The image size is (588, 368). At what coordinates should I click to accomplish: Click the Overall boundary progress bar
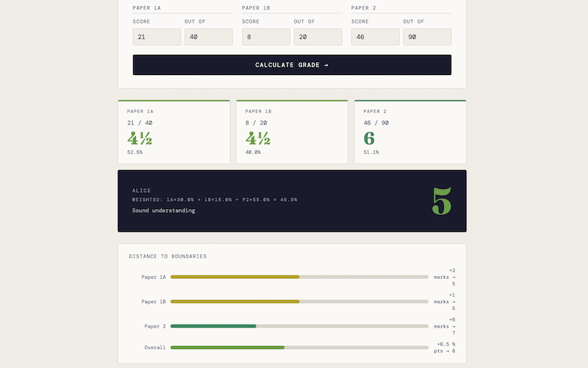click(x=299, y=347)
